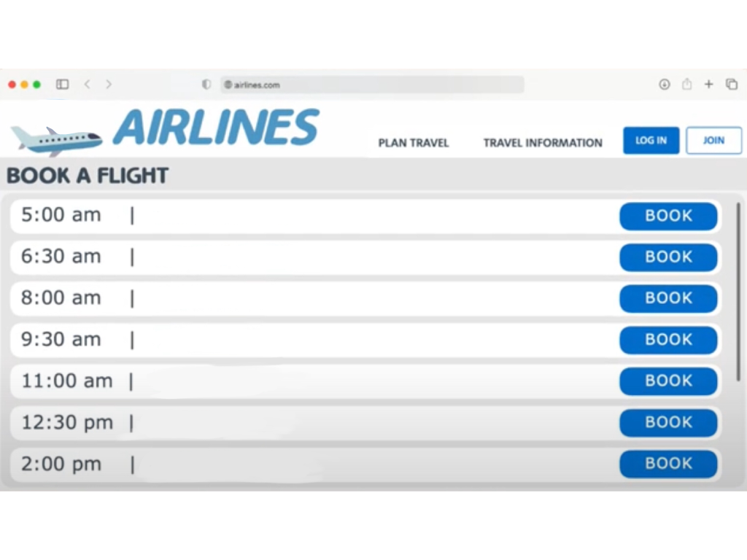Book the 5:00 am flight
This screenshot has height=560, width=747.
tap(668, 216)
